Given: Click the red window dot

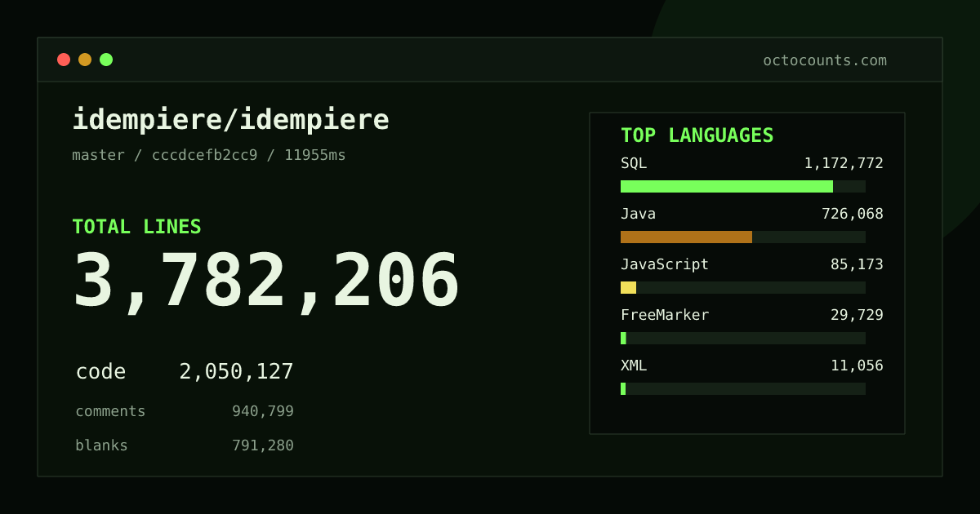Looking at the screenshot, I should (x=64, y=60).
